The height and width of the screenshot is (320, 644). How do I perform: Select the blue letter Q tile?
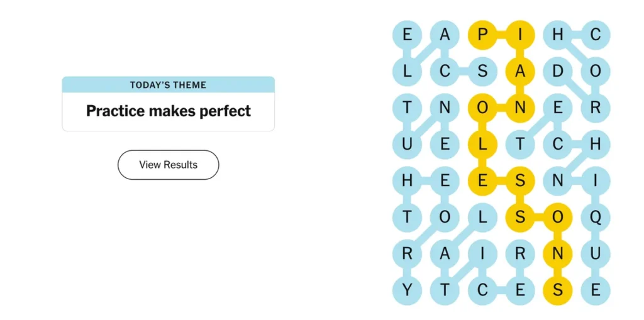click(x=596, y=218)
